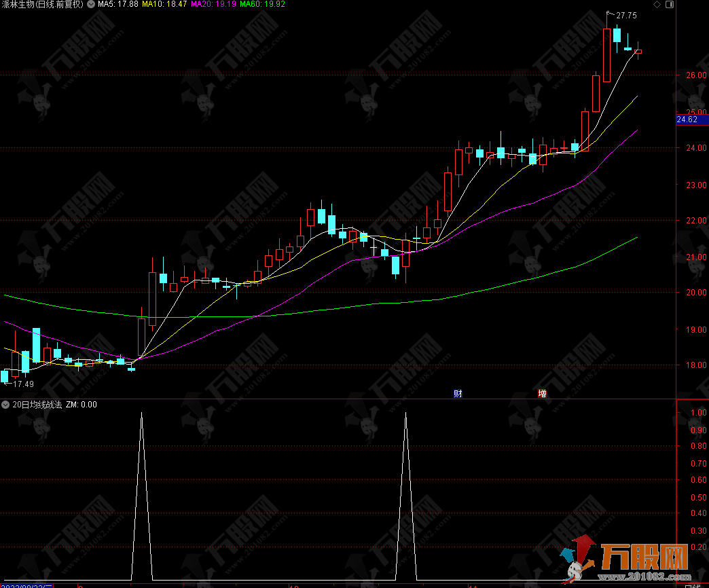Click the 24.00 price axis label
The height and width of the screenshot is (588, 709).
[x=696, y=148]
